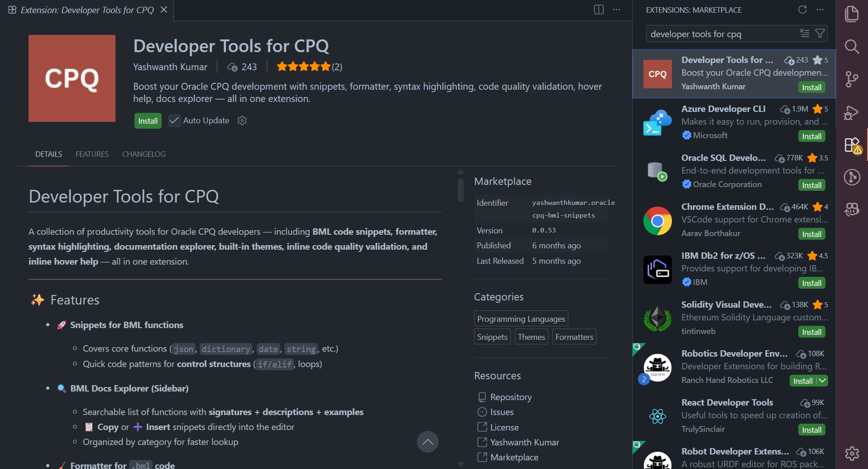Open the Repository resource link
Screen dimensions: 868x469
511,397
